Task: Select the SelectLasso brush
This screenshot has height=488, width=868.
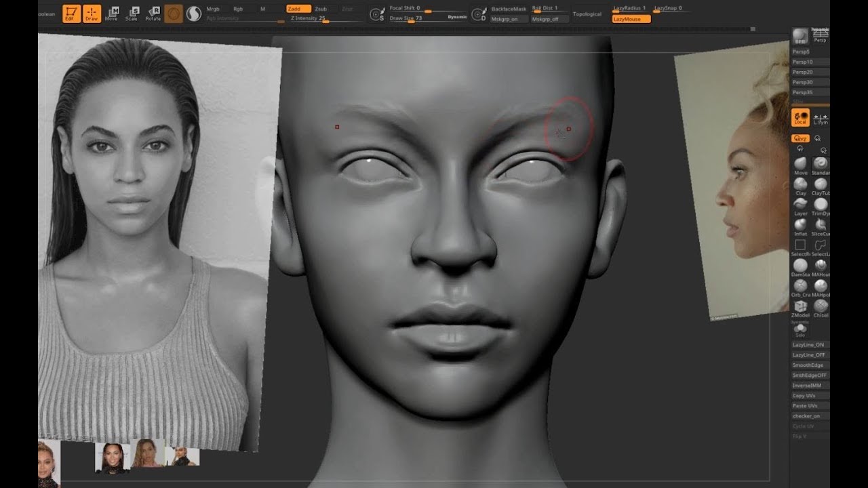Action: [821, 247]
